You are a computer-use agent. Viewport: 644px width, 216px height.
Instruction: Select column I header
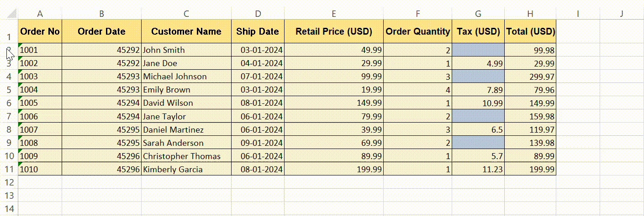pyautogui.click(x=578, y=14)
